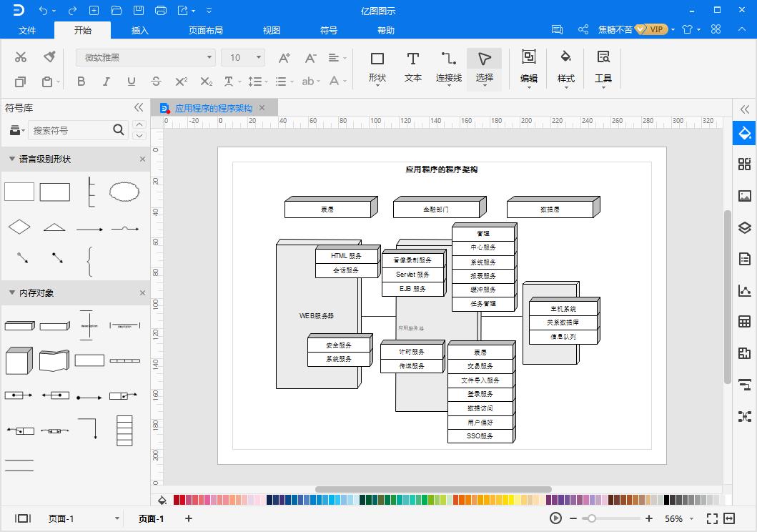The width and height of the screenshot is (757, 532).
Task: Toggle Bold text formatting
Action: tap(81, 82)
